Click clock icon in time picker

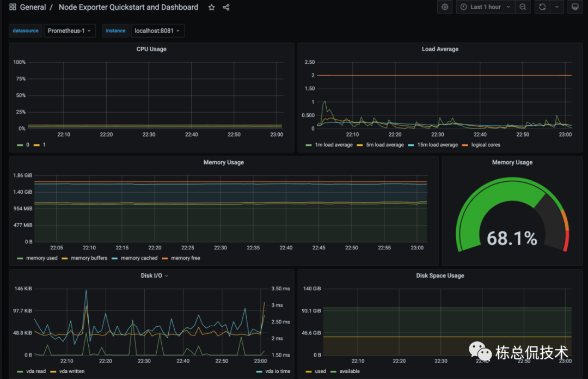coord(464,7)
